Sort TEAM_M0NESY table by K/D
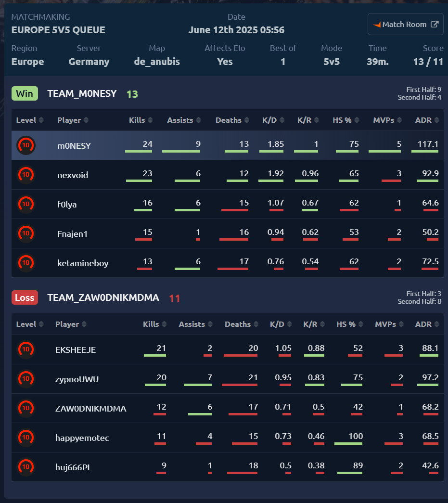The height and width of the screenshot is (503, 448). [273, 120]
